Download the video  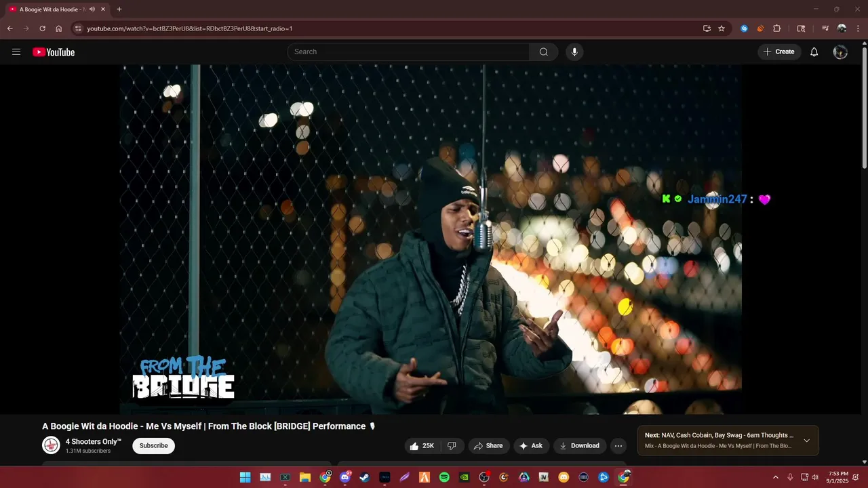[x=580, y=446]
